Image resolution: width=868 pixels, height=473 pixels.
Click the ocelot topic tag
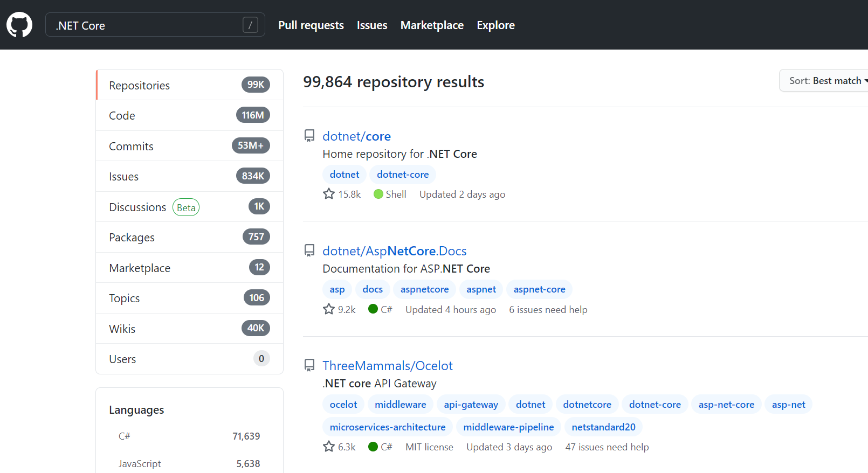tap(343, 405)
